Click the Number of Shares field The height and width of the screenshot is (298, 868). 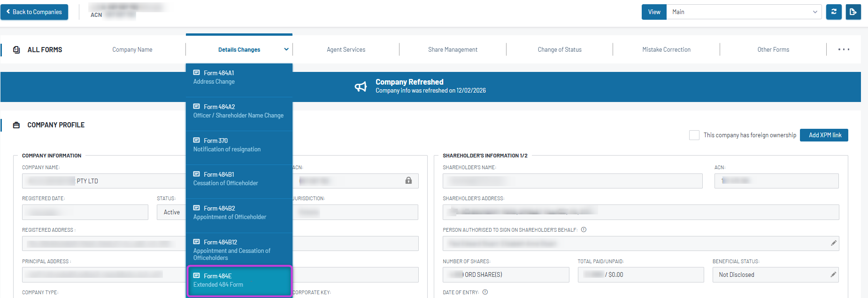point(506,274)
